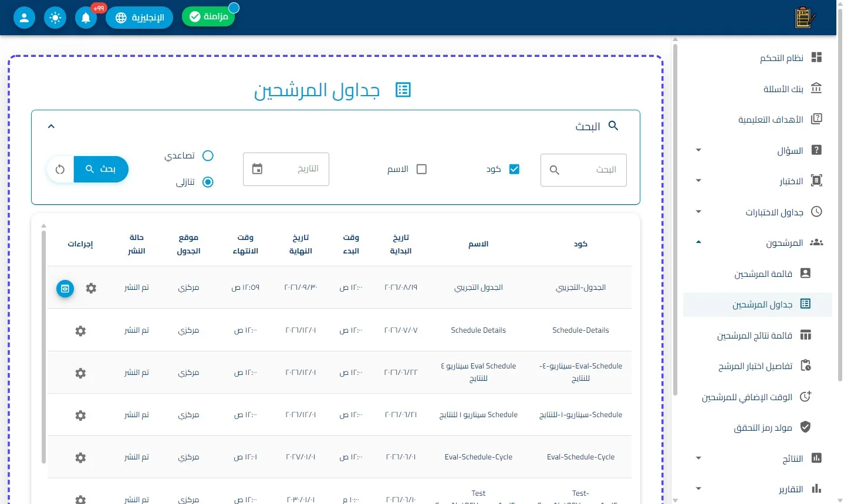The width and height of the screenshot is (844, 504).
Task: Click the blue view icon in الجدول-التجريبي row
Action: [x=65, y=288]
